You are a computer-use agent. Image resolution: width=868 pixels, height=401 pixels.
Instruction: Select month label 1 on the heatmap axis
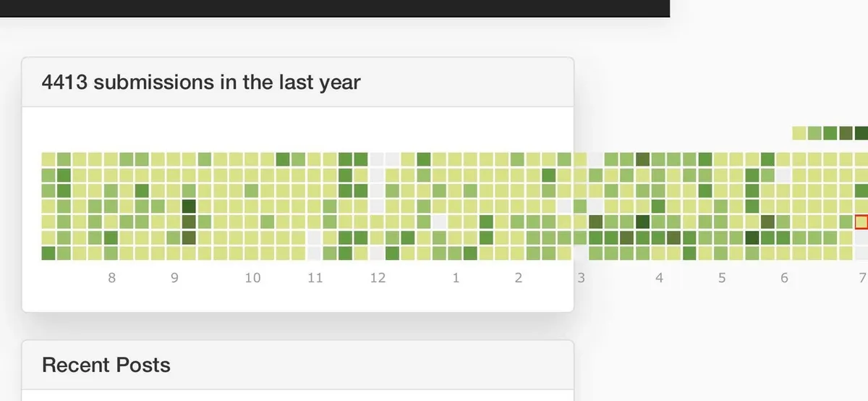point(456,278)
